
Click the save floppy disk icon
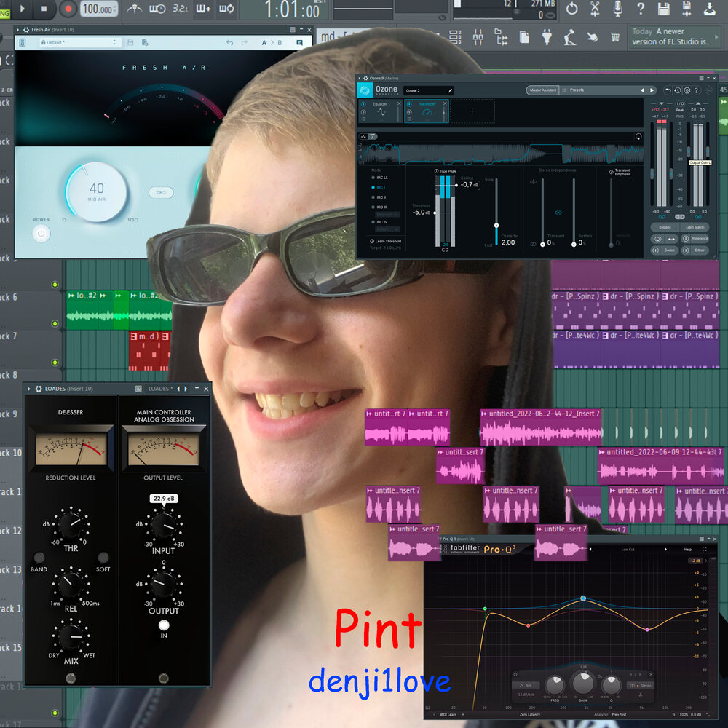click(663, 9)
